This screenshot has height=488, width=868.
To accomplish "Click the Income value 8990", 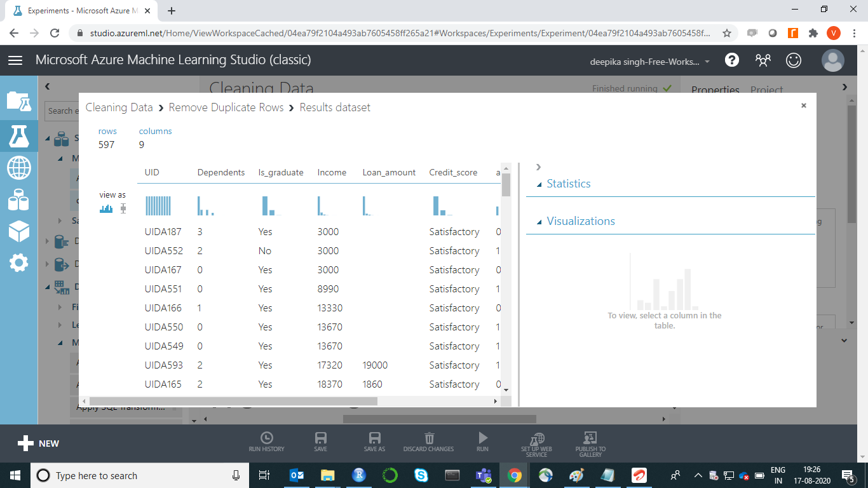I will point(329,289).
